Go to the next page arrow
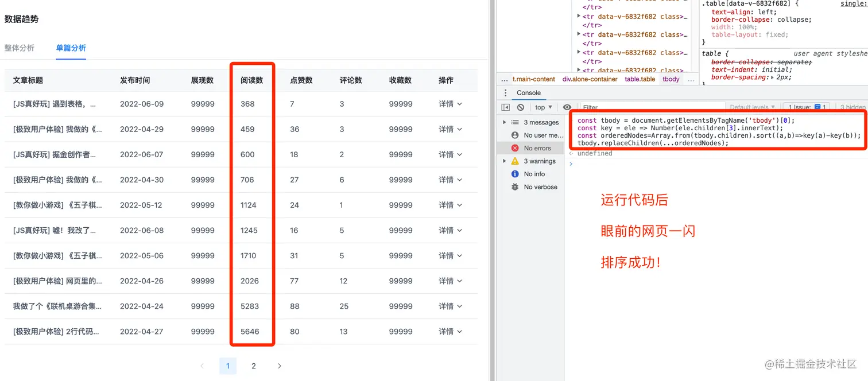868x381 pixels. 280,366
